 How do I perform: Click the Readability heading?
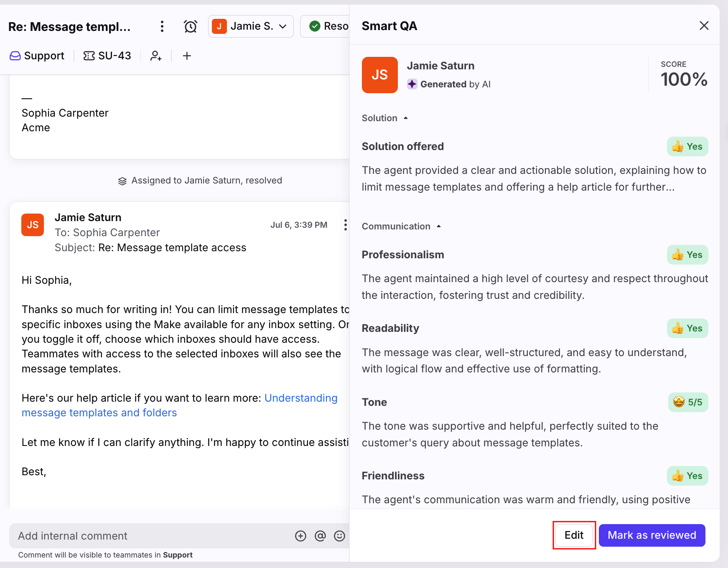390,328
